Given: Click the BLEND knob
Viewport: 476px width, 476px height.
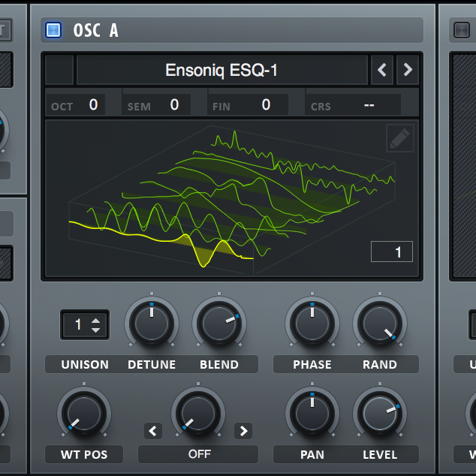Looking at the screenshot, I should 219,324.
